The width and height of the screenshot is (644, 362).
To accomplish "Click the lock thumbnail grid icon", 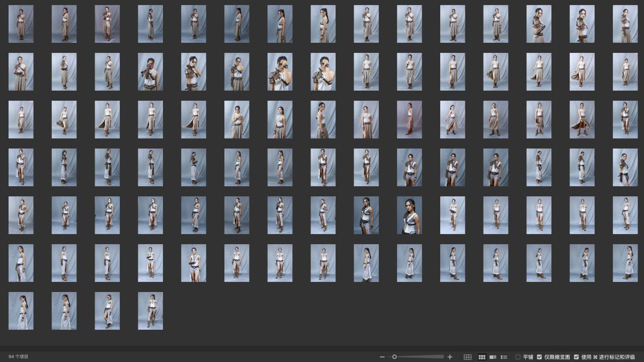I will coord(467,357).
